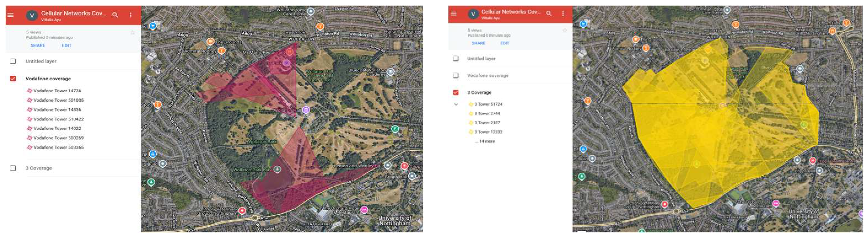
Task: Click the 'Cellular Networks Cov...' title, right panel
Action: [x=511, y=12]
